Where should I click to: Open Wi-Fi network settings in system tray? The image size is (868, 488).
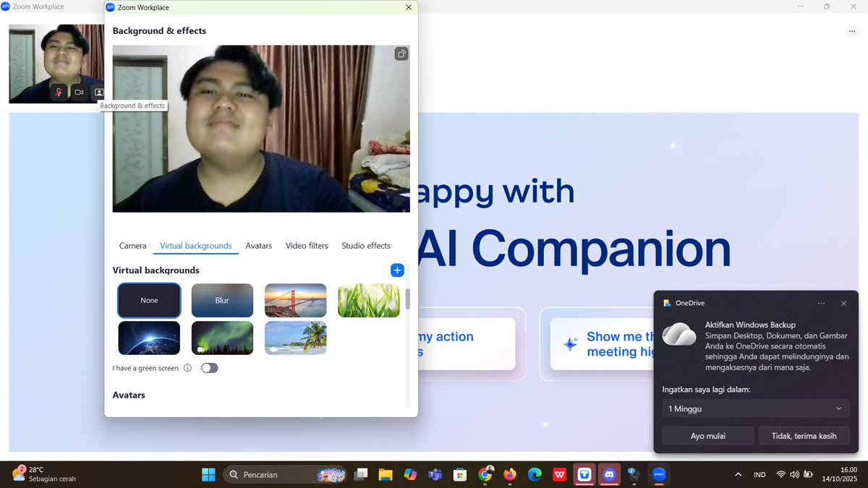click(x=781, y=475)
